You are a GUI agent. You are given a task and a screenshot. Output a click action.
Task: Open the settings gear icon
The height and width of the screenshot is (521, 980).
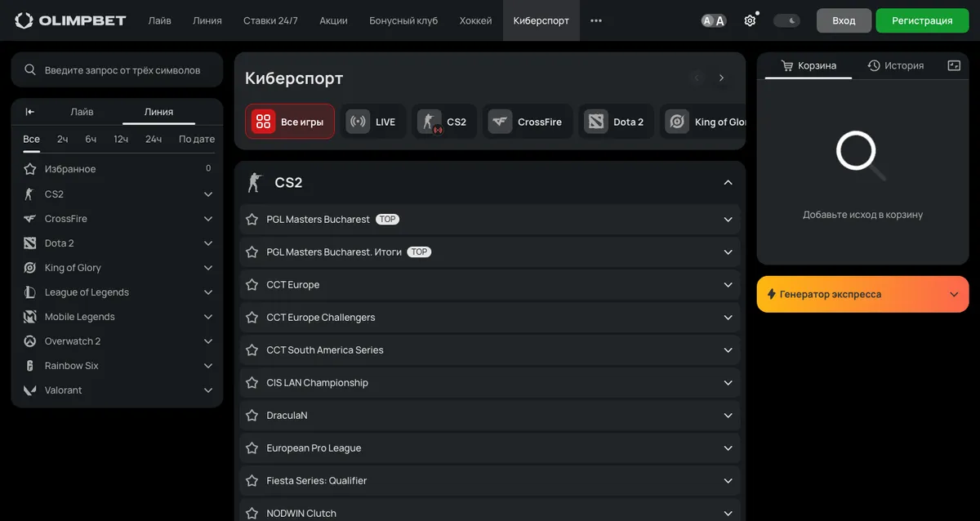750,20
